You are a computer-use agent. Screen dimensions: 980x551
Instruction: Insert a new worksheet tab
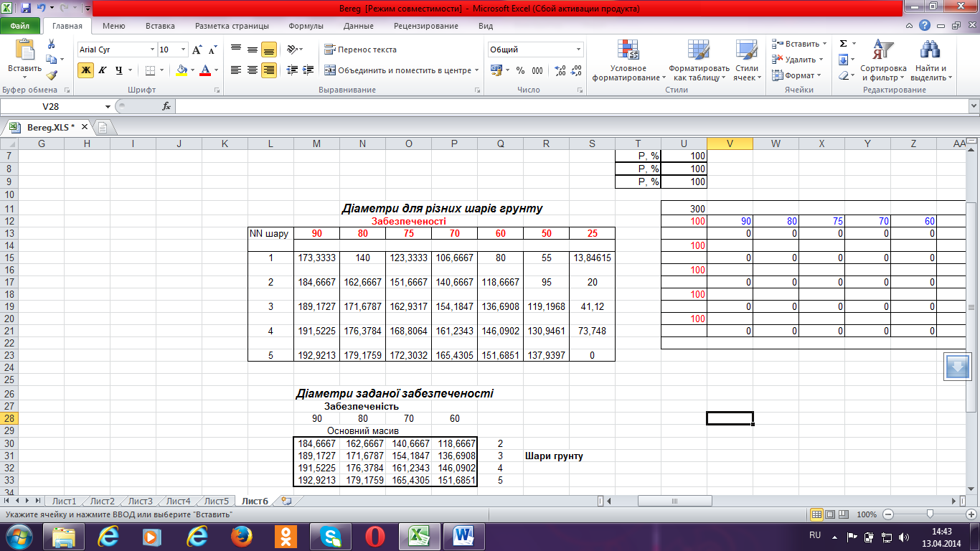[x=287, y=501]
